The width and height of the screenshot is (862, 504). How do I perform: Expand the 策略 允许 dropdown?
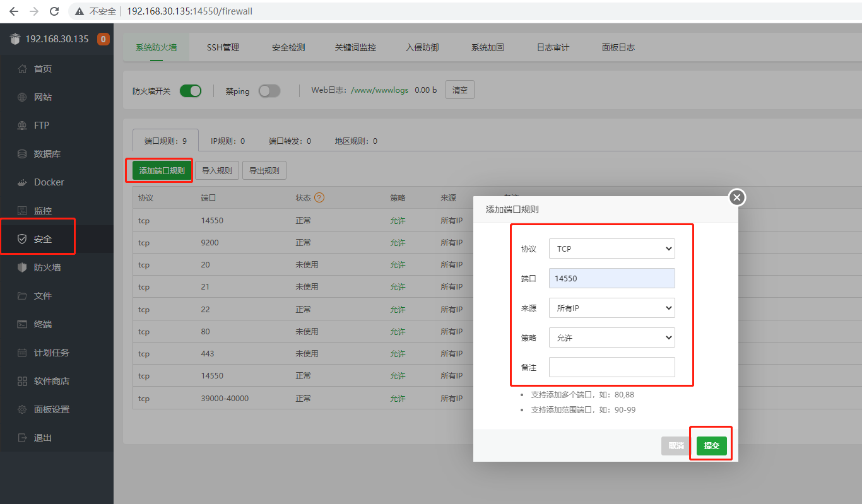(x=612, y=337)
